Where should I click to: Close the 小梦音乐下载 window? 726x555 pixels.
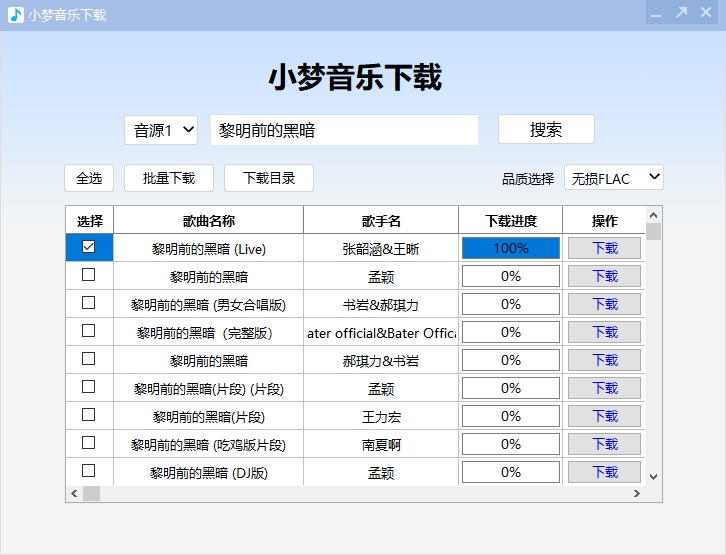(706, 12)
